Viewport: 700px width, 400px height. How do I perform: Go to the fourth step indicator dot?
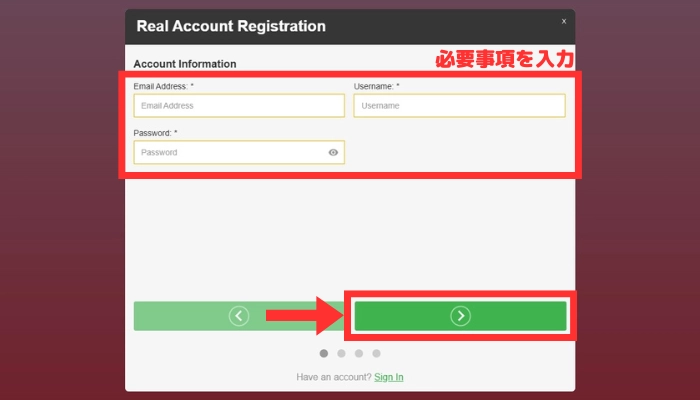[377, 353]
